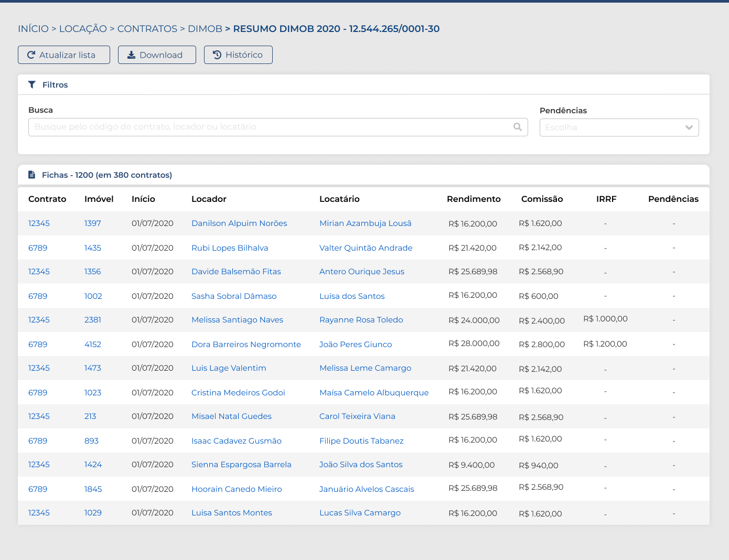This screenshot has height=560, width=729.
Task: Focus the Busca search input field
Action: (270, 127)
